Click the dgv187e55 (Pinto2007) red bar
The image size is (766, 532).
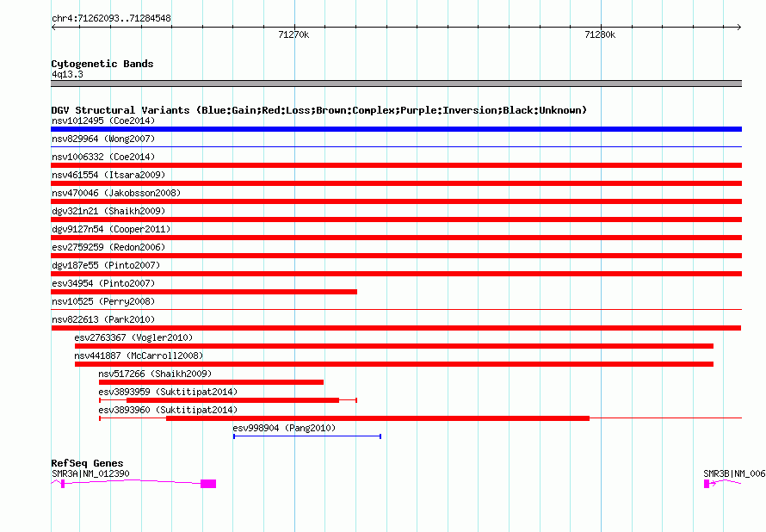[396, 274]
